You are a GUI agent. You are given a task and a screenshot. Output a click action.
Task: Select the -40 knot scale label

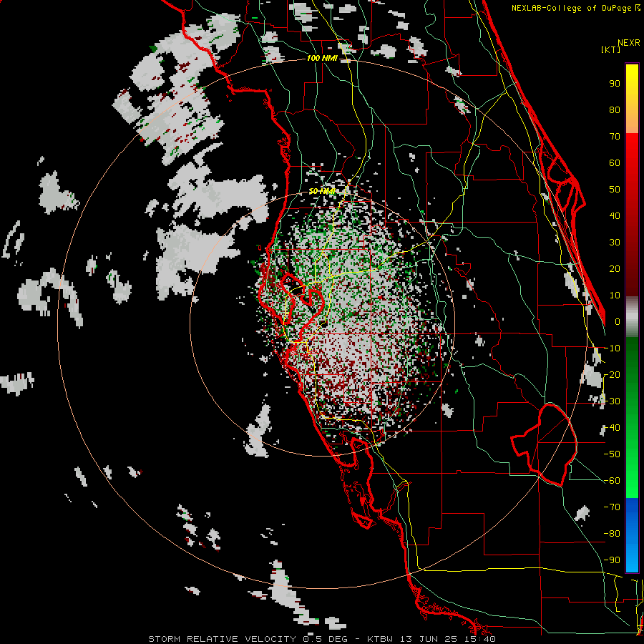[x=612, y=428]
